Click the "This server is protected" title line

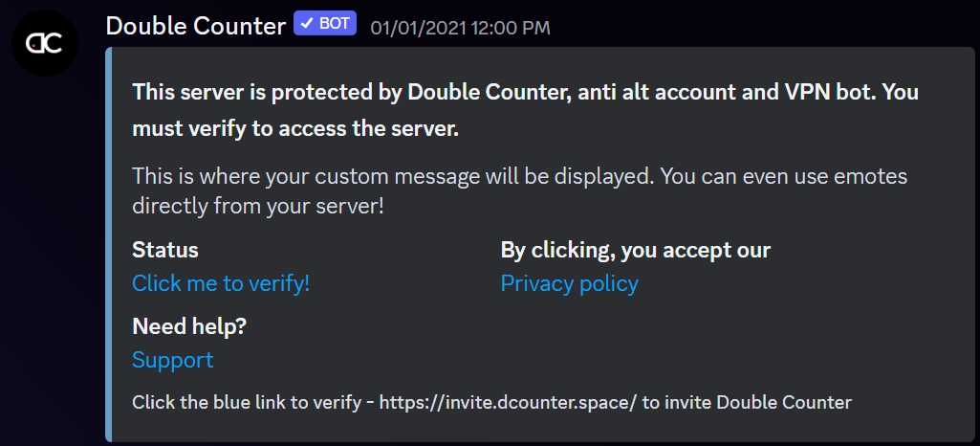click(x=525, y=93)
